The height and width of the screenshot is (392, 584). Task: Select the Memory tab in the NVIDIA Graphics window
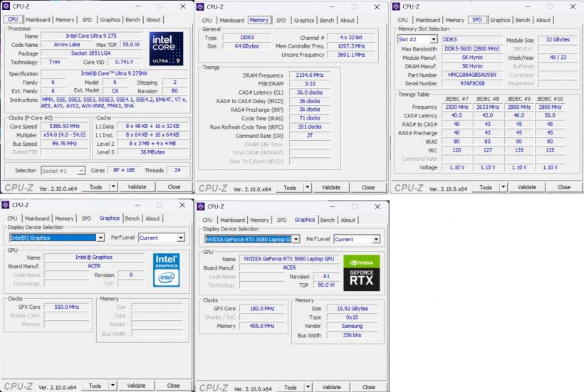260,220
